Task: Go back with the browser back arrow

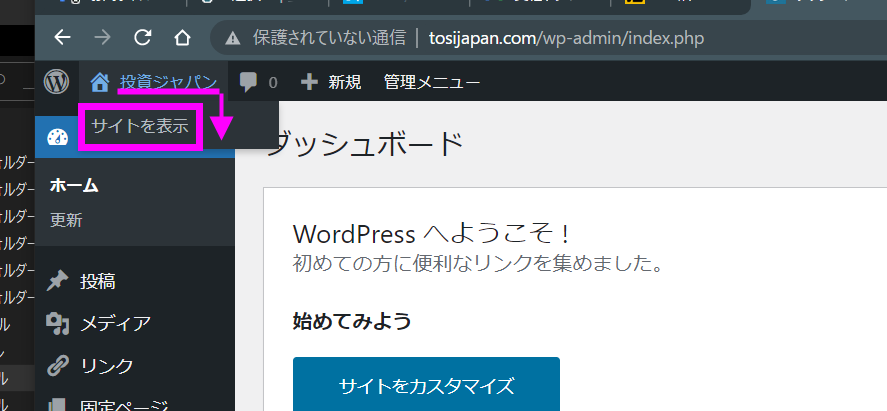Action: [62, 38]
